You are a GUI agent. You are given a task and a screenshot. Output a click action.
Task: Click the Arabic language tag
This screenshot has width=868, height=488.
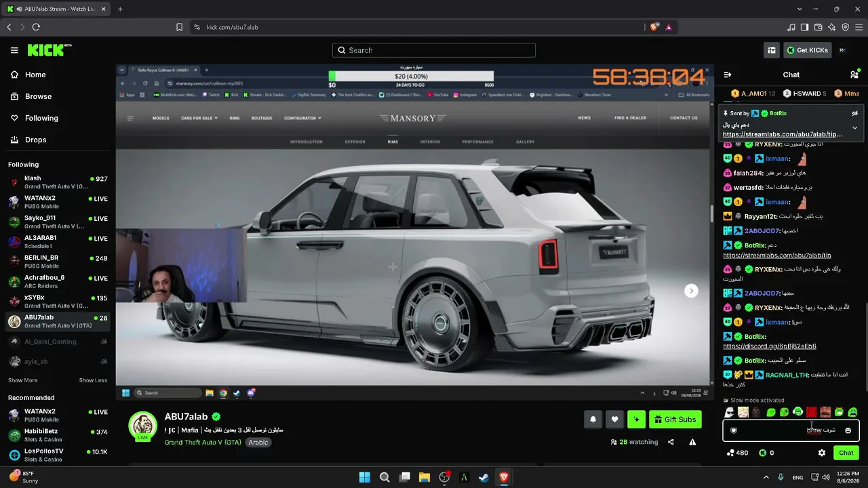point(258,443)
